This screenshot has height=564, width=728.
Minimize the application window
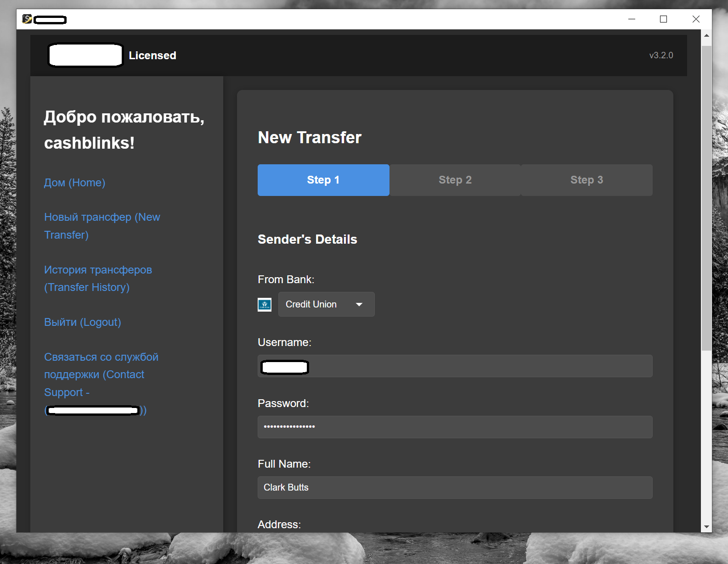pyautogui.click(x=632, y=19)
